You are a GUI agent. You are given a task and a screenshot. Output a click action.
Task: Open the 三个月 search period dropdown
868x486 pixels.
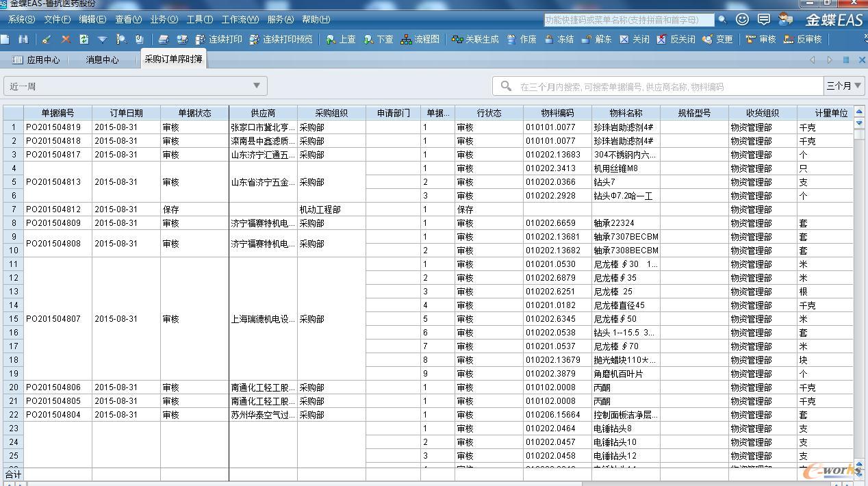[x=843, y=86]
